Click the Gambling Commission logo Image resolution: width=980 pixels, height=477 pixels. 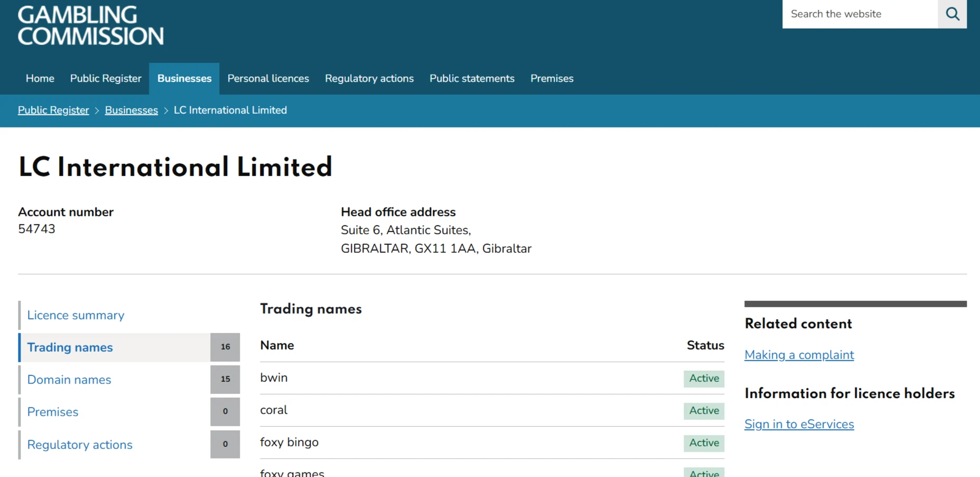(91, 25)
